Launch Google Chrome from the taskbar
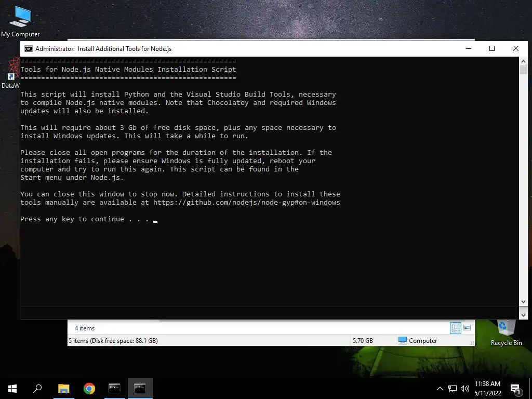The height and width of the screenshot is (399, 532). tap(89, 389)
